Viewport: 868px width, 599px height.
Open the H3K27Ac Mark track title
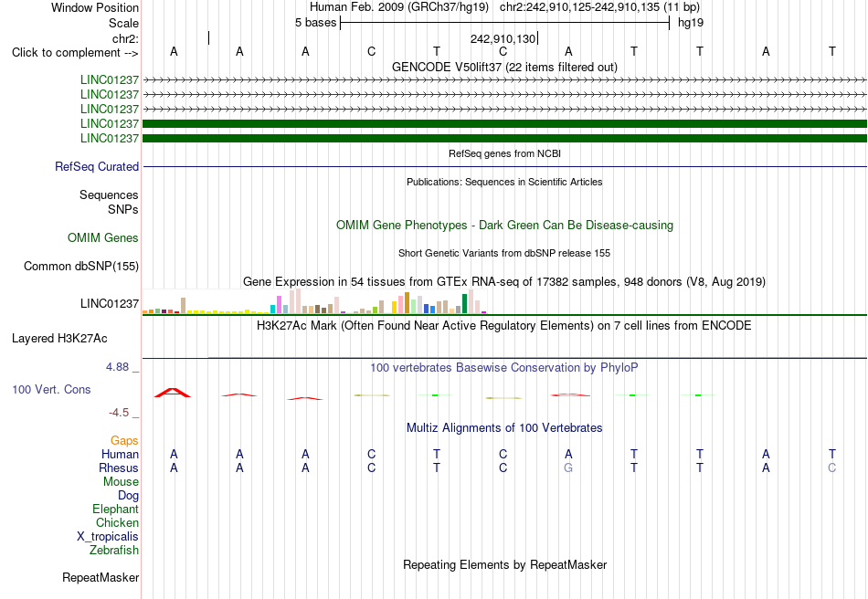504,325
